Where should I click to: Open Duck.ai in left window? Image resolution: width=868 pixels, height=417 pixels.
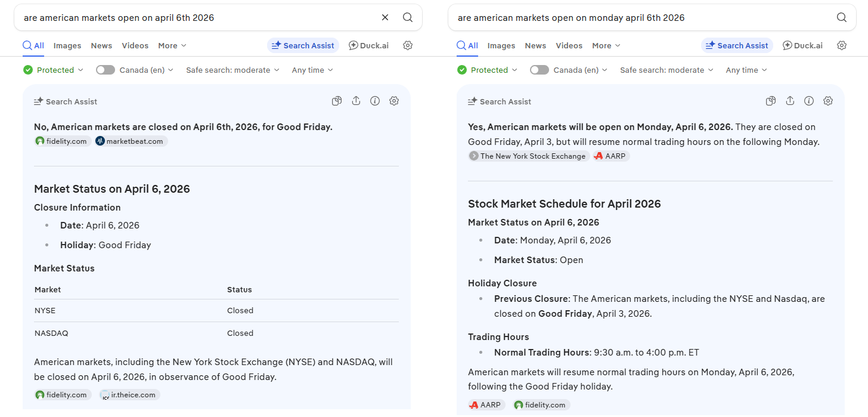coord(368,45)
